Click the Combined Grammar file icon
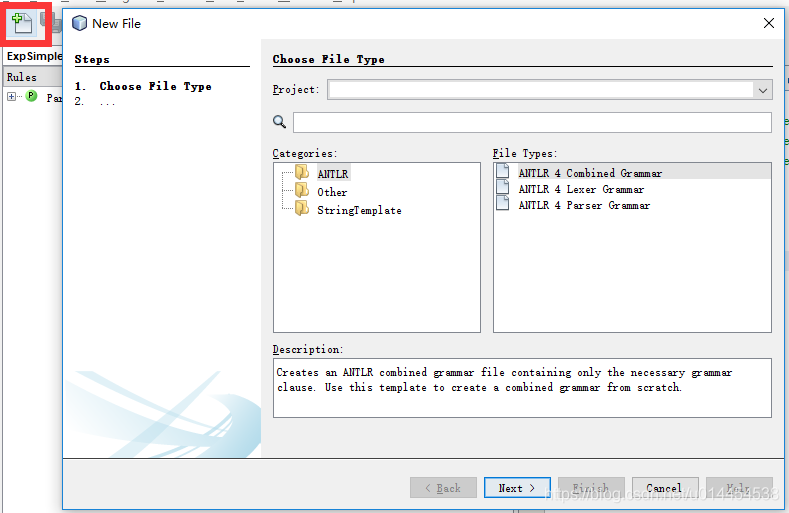This screenshot has width=789, height=513. pos(503,171)
